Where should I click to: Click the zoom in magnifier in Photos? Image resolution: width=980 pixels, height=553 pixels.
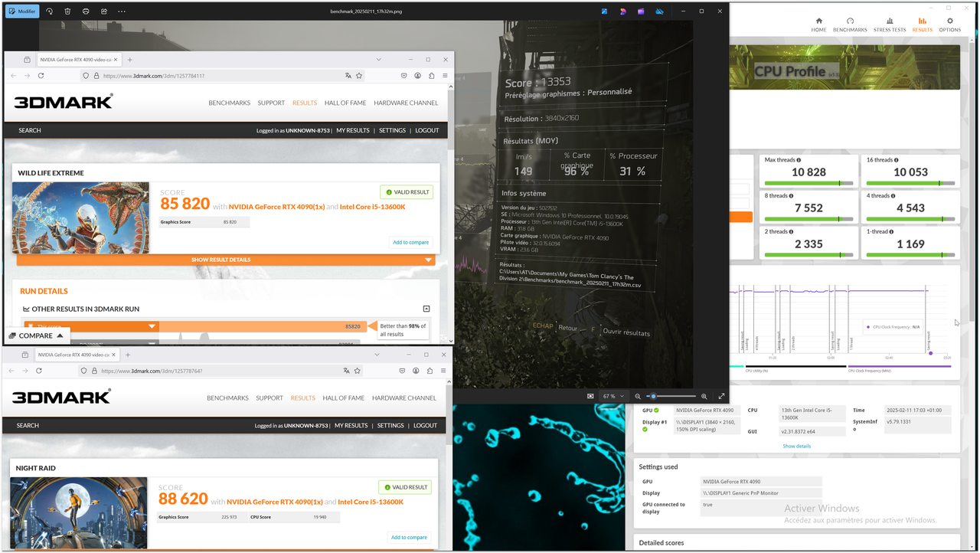[x=704, y=396]
